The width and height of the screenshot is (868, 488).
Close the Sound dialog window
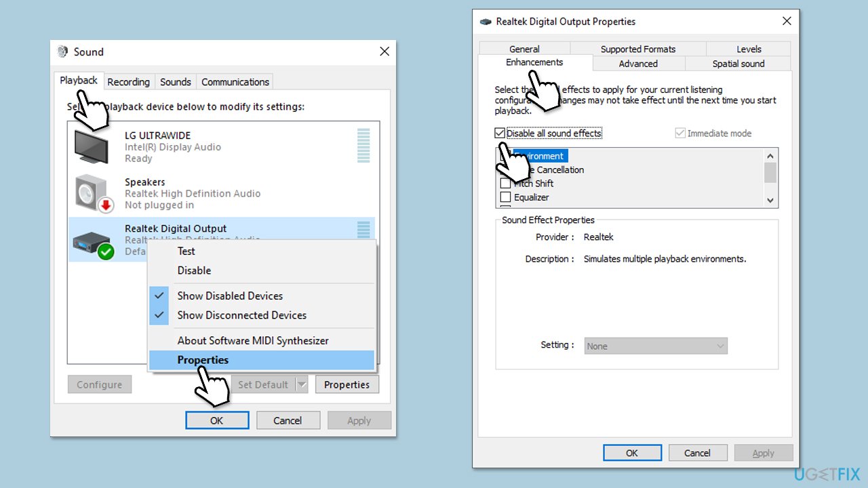[384, 52]
